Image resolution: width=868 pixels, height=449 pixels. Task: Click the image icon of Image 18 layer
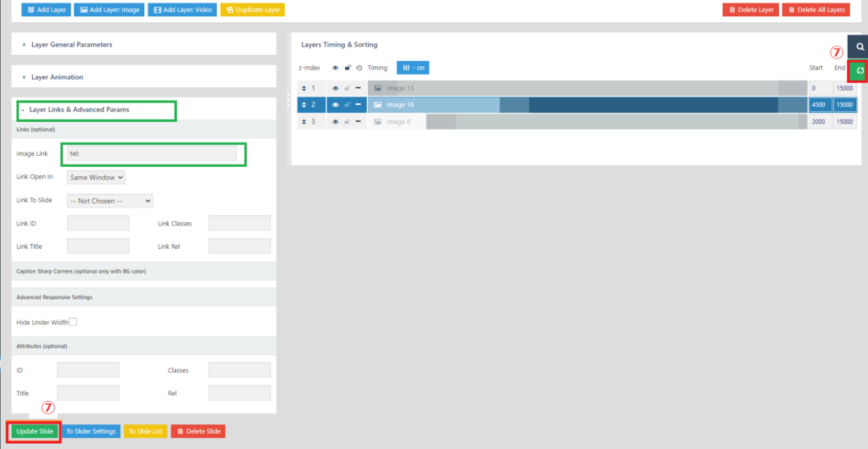coord(378,105)
